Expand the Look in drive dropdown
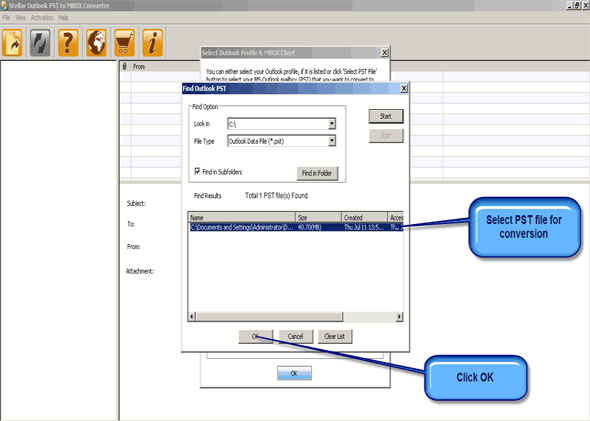This screenshot has width=590, height=421. 331,123
